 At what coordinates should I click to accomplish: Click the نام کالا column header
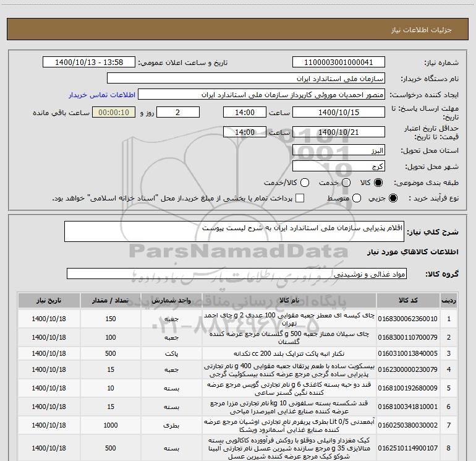tap(289, 300)
